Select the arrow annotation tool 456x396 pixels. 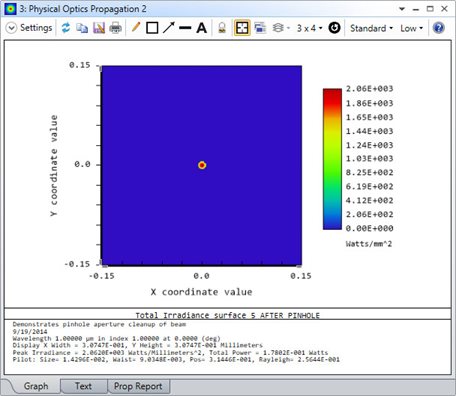click(169, 28)
